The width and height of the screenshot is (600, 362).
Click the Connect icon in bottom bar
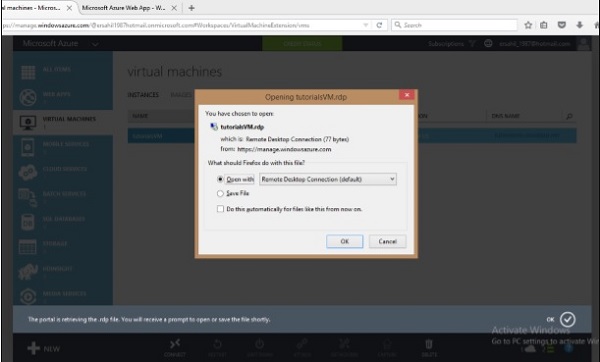pyautogui.click(x=175, y=344)
